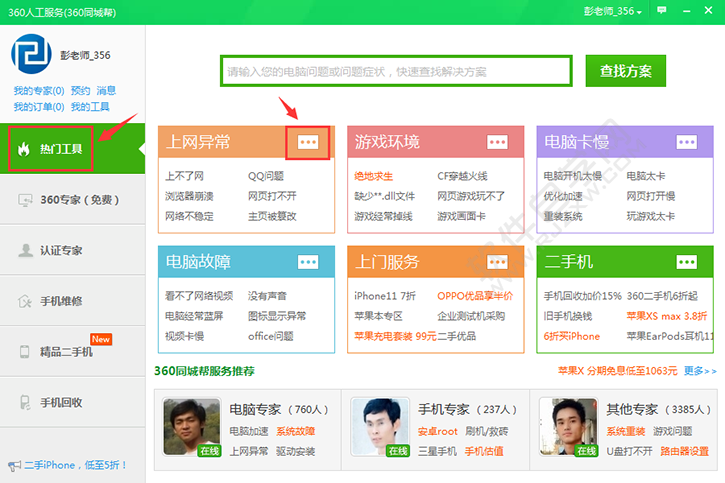Open the 精品二手机 sidebar section
Image resolution: width=725 pixels, height=483 pixels.
click(x=73, y=352)
